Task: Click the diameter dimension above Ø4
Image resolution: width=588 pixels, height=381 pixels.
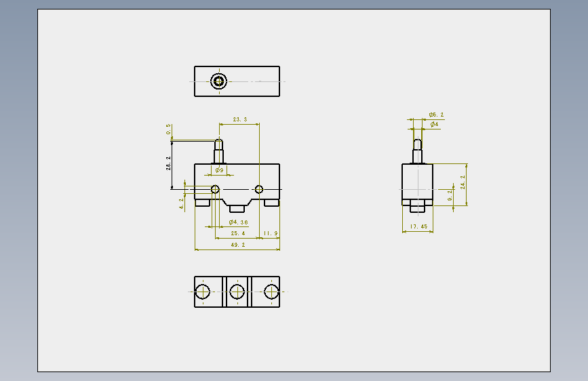Action: (436, 115)
